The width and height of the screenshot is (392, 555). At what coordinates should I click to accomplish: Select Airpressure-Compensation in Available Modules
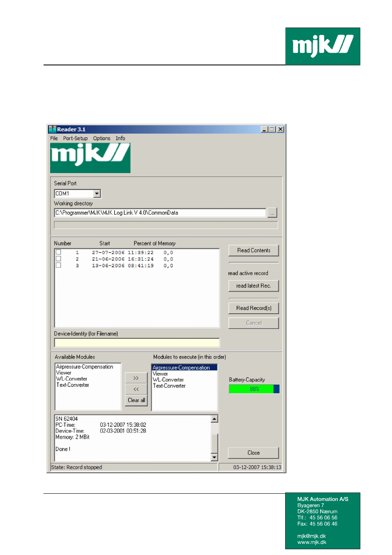click(85, 367)
